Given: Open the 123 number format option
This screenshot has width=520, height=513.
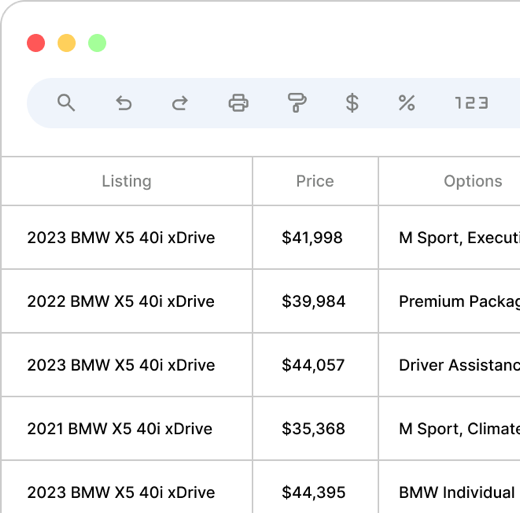Looking at the screenshot, I should [x=472, y=103].
